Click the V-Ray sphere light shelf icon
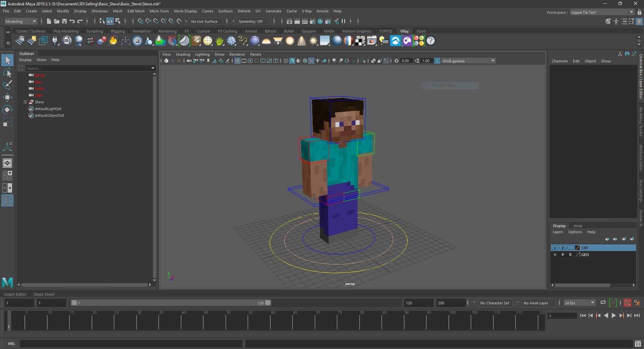This screenshot has height=349, width=644. click(290, 41)
